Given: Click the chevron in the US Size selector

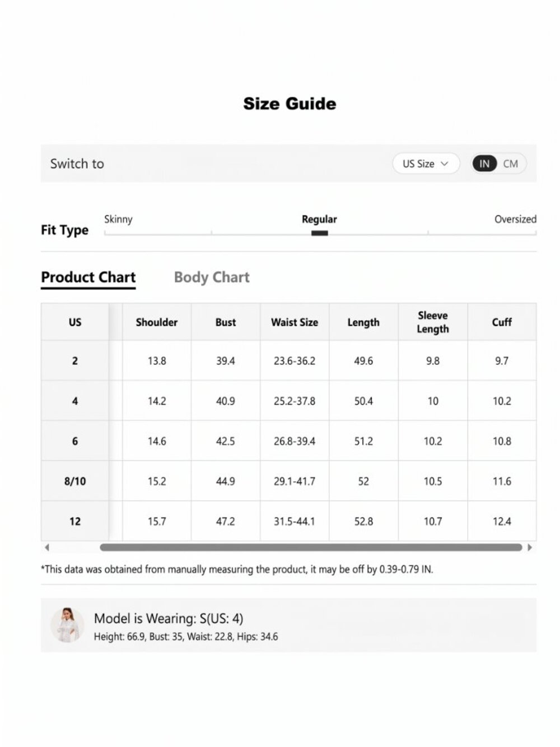Looking at the screenshot, I should [x=445, y=164].
